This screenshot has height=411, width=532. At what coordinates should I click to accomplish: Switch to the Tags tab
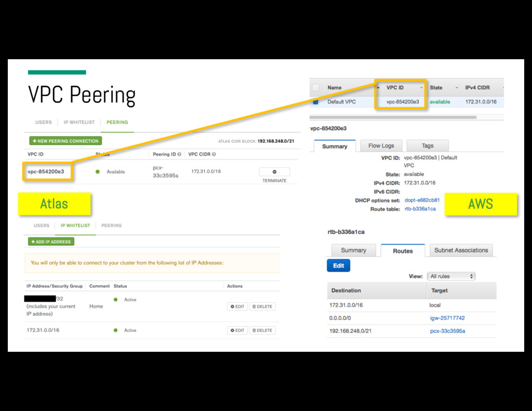coord(428,145)
